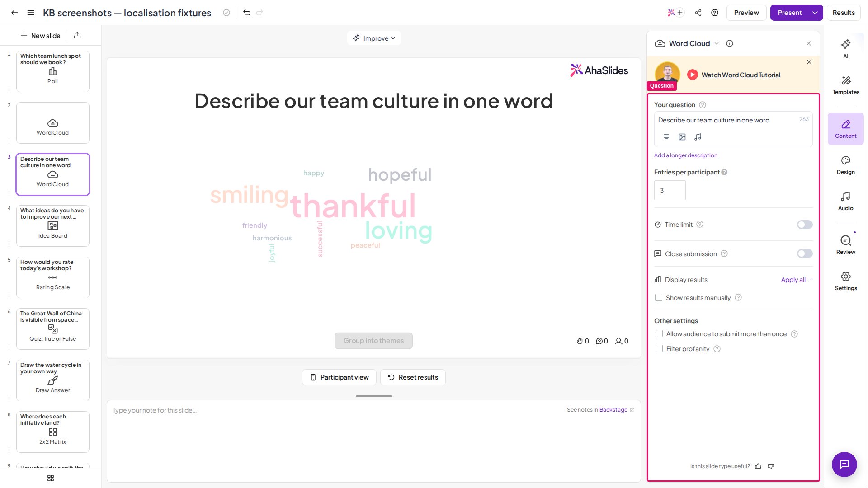
Task: Click the add image icon in question box
Action: point(682,137)
